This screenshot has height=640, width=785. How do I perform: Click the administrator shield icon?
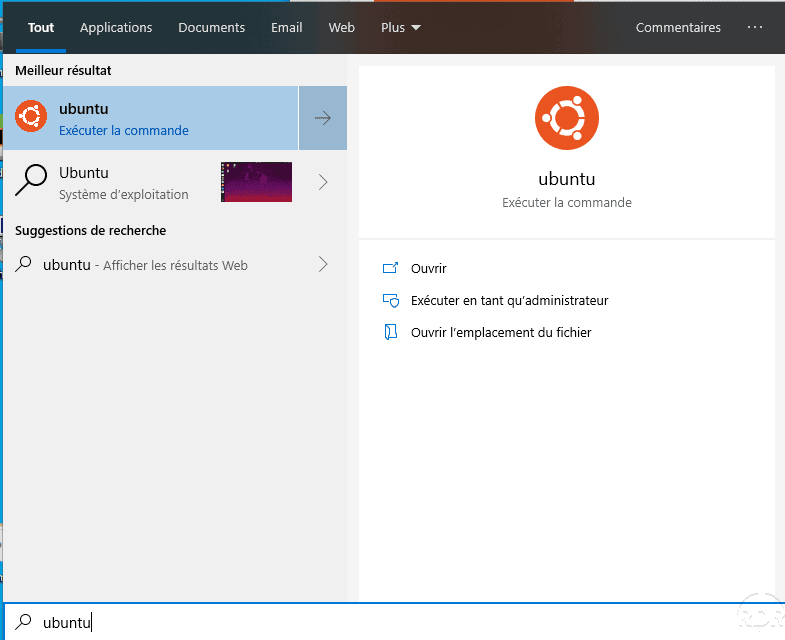click(x=390, y=300)
